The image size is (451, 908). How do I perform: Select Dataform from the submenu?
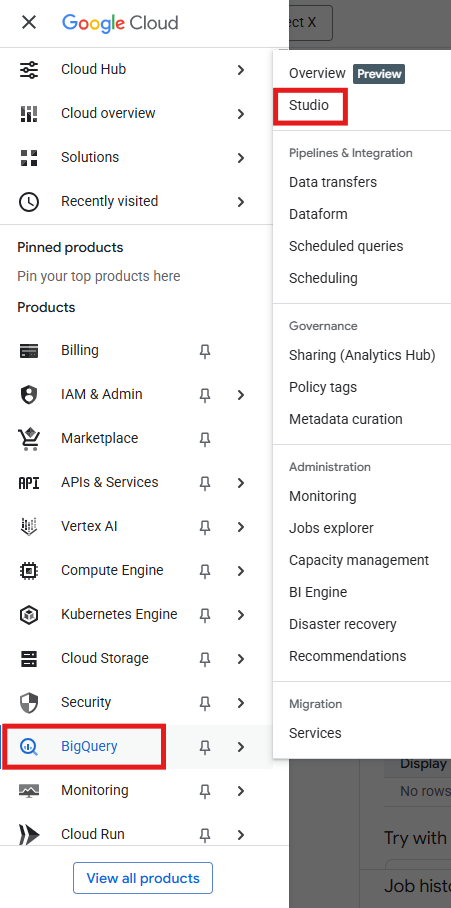tap(318, 214)
